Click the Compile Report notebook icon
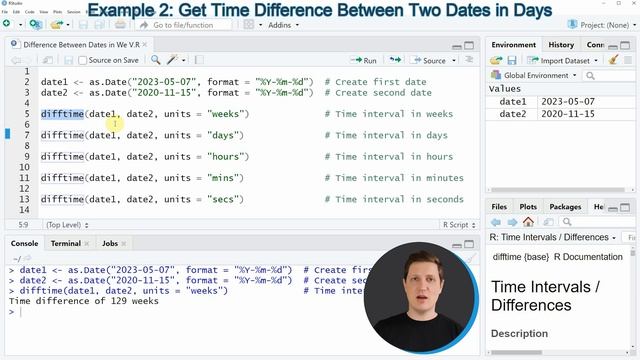The height and width of the screenshot is (360, 640). coord(199,60)
